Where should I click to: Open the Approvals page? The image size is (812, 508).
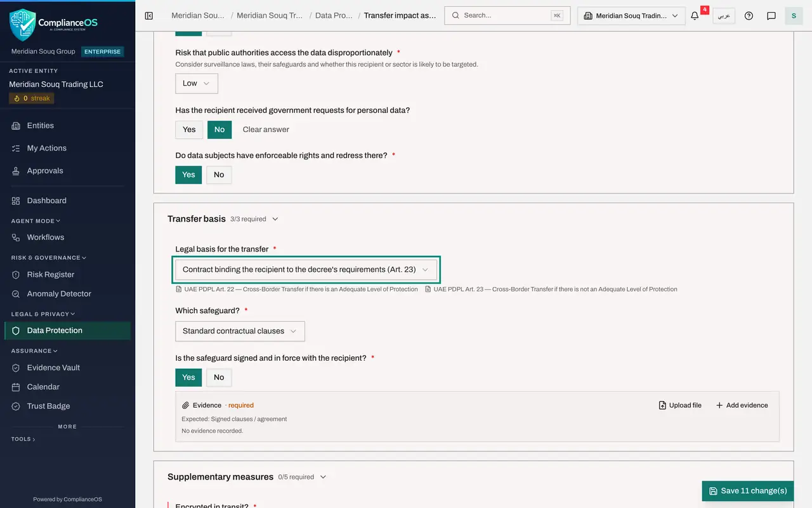pos(67,171)
